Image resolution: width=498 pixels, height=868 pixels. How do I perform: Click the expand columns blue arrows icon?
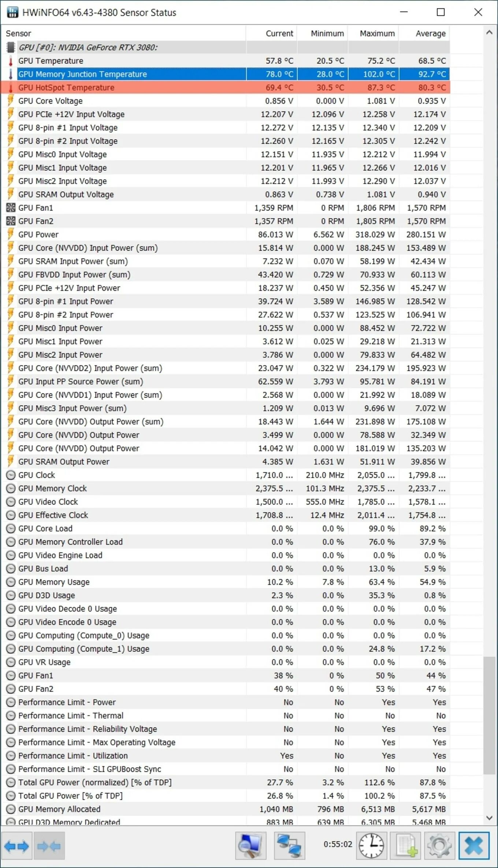tap(16, 846)
